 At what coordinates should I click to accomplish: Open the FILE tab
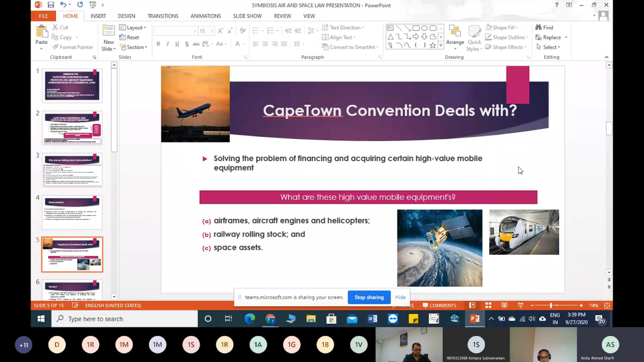point(43,16)
